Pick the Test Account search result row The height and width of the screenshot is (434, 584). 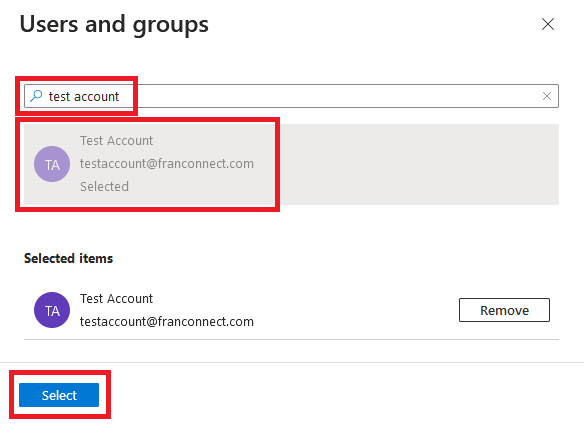pos(291,164)
